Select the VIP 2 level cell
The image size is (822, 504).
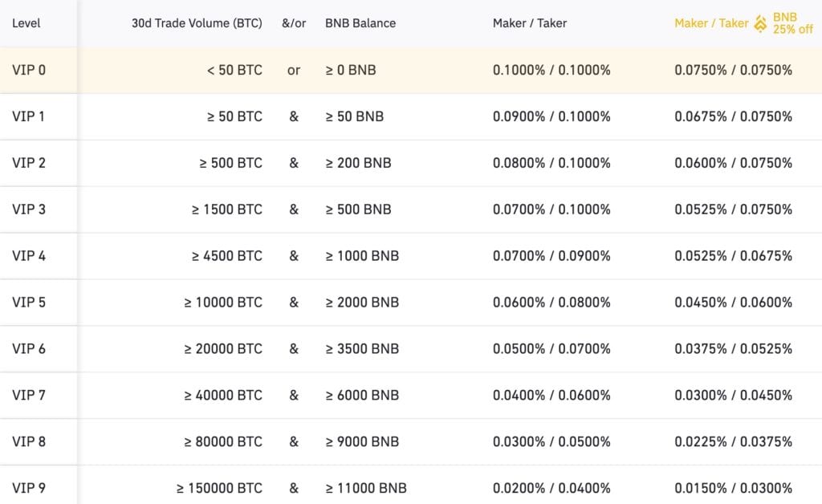click(x=29, y=163)
